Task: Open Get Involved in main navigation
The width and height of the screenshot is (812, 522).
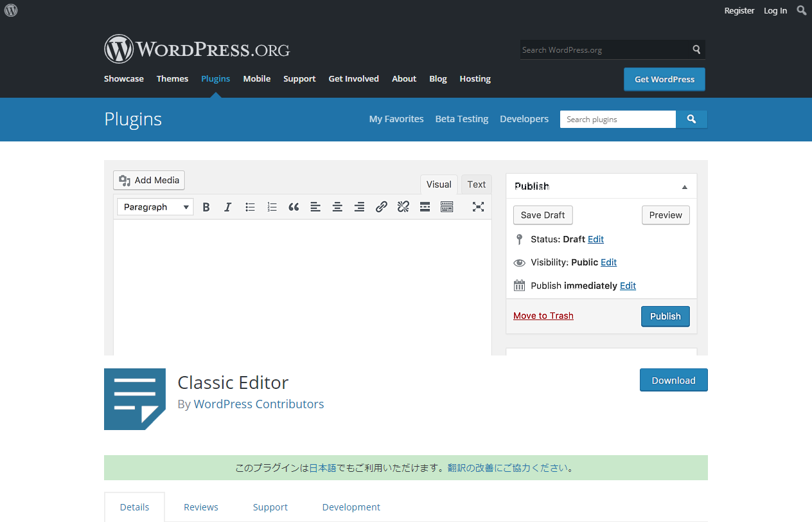Action: (354, 78)
